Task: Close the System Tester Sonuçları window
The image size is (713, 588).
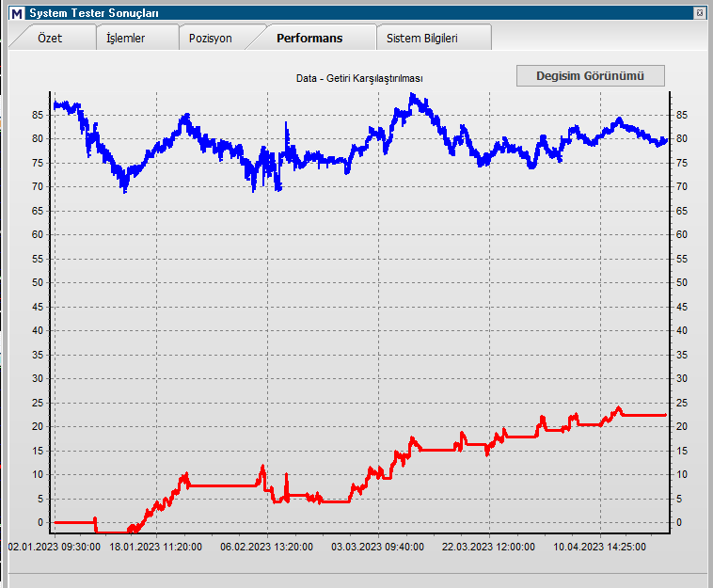Action: pyautogui.click(x=700, y=13)
